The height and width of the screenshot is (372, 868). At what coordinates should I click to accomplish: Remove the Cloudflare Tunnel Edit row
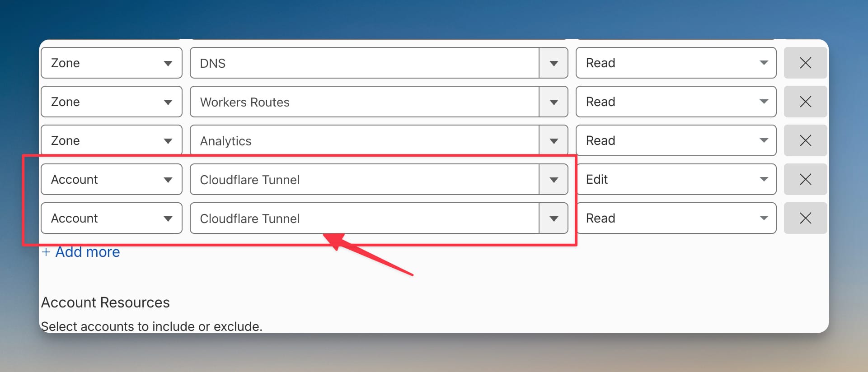(805, 179)
